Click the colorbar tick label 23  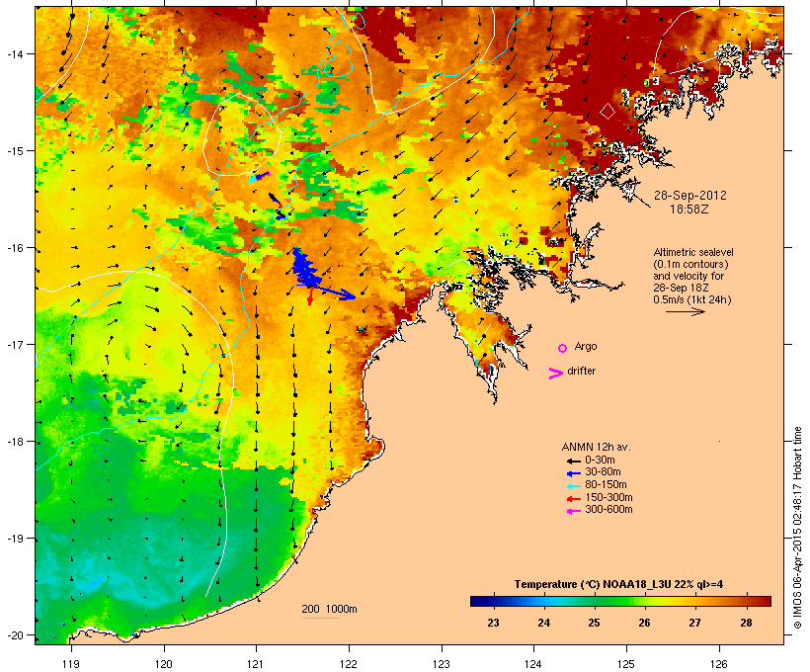493,623
